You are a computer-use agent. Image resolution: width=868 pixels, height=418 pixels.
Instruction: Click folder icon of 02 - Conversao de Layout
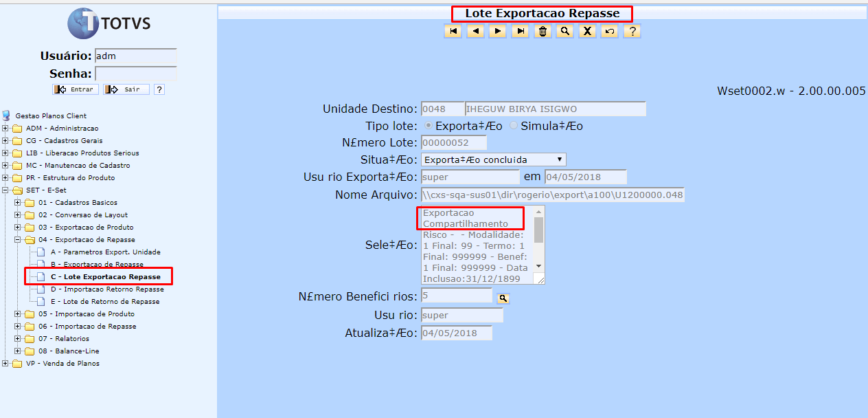[30, 214]
